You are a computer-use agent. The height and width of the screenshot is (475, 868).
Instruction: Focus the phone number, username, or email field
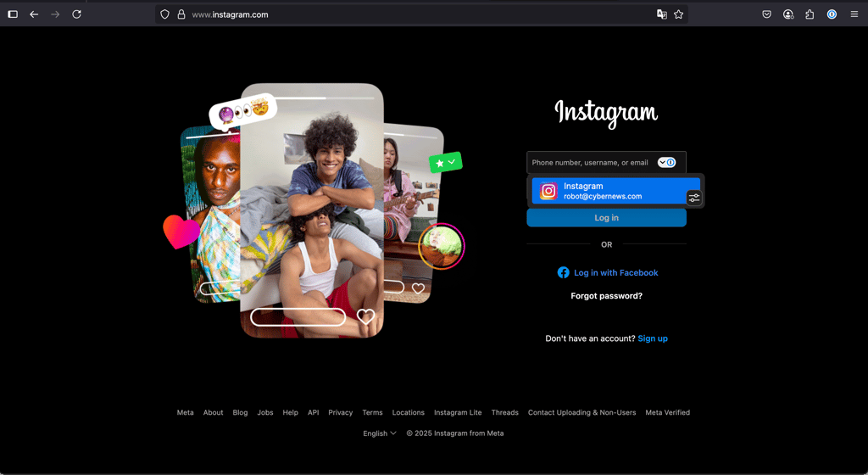click(x=606, y=162)
